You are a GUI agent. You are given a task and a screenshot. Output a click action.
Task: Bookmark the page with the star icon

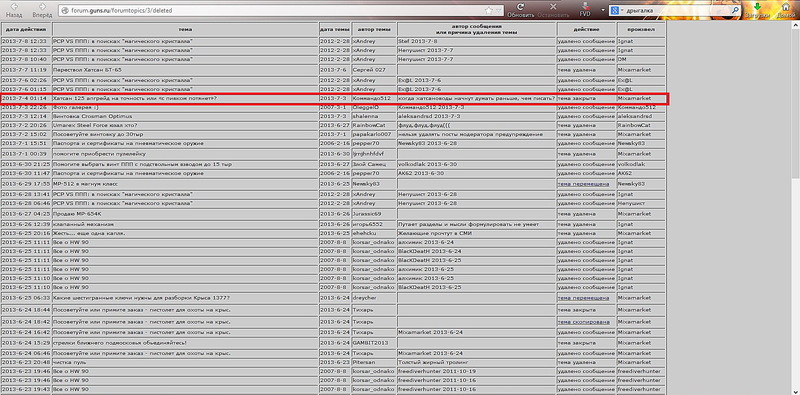point(489,10)
